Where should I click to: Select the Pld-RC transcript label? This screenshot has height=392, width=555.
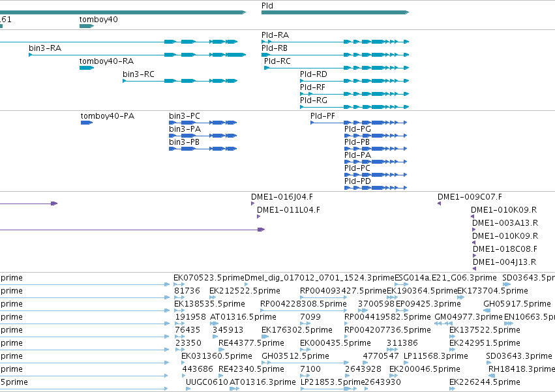click(277, 61)
